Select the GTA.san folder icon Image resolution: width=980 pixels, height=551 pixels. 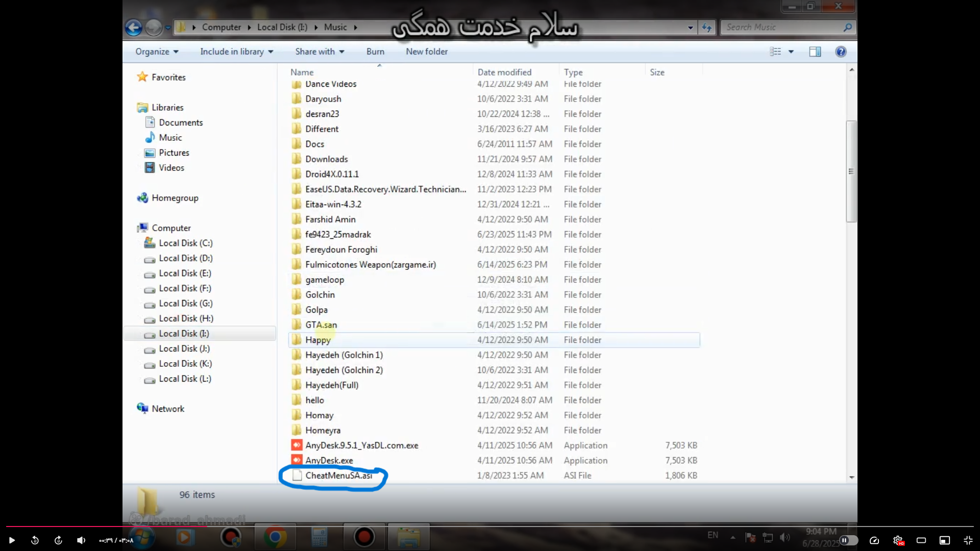click(x=297, y=324)
